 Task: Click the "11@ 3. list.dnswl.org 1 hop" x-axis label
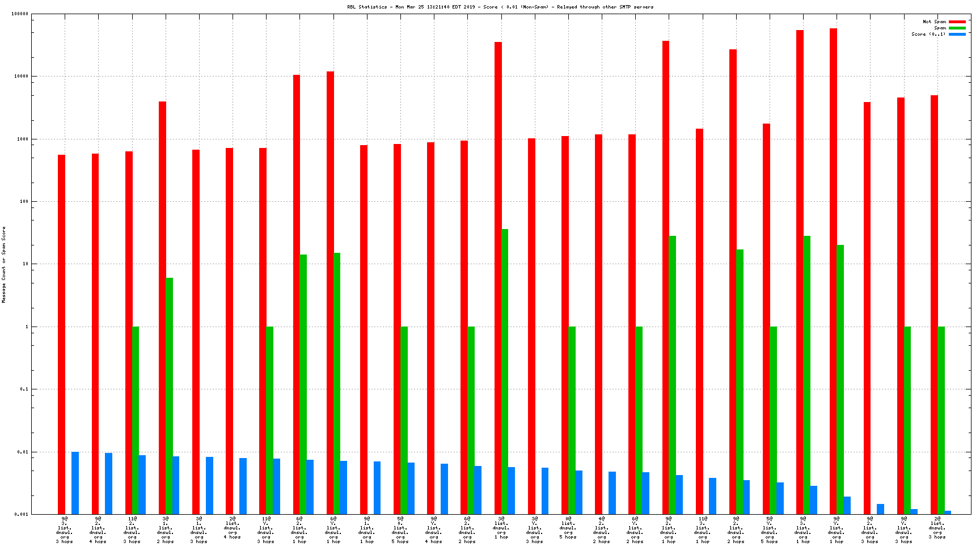click(x=703, y=529)
